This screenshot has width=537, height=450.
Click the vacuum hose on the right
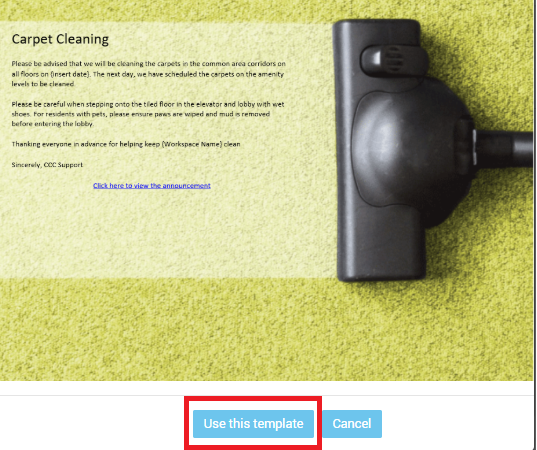pyautogui.click(x=505, y=149)
